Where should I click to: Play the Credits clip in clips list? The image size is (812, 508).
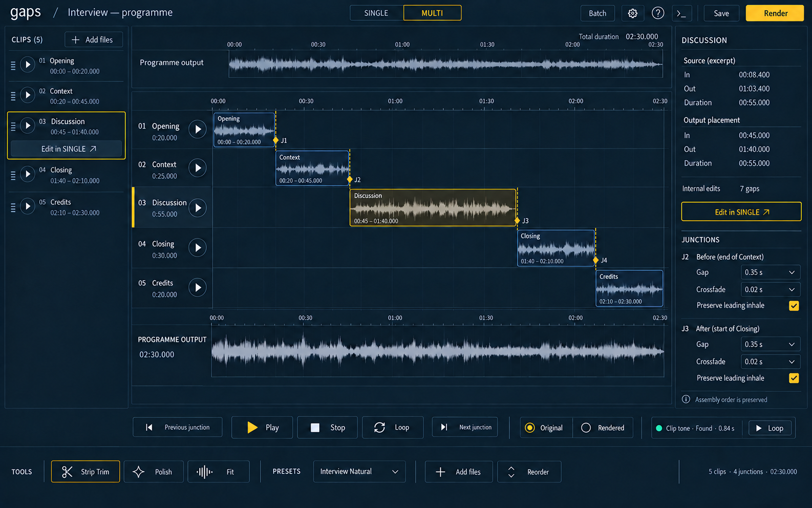click(x=28, y=206)
